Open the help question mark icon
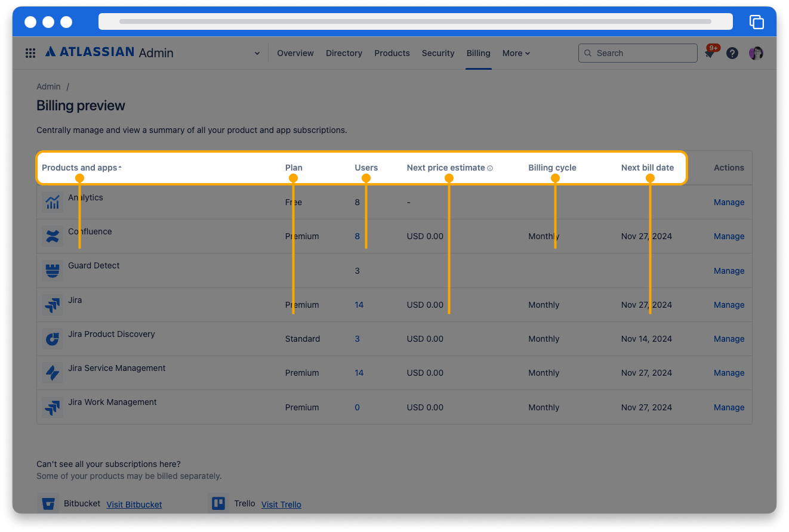The width and height of the screenshot is (789, 532). (732, 53)
